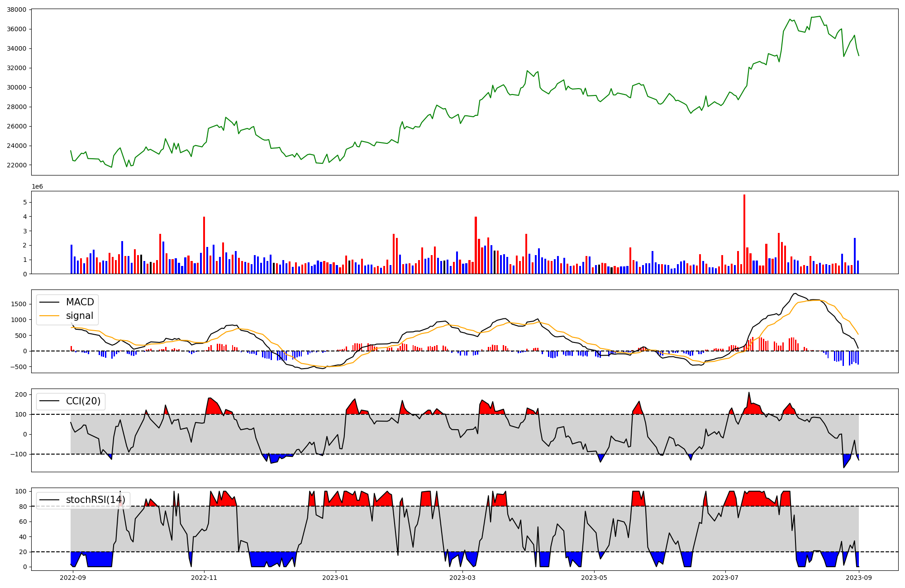Select the 2023-09 x-axis date label
The height and width of the screenshot is (588, 905).
859,578
